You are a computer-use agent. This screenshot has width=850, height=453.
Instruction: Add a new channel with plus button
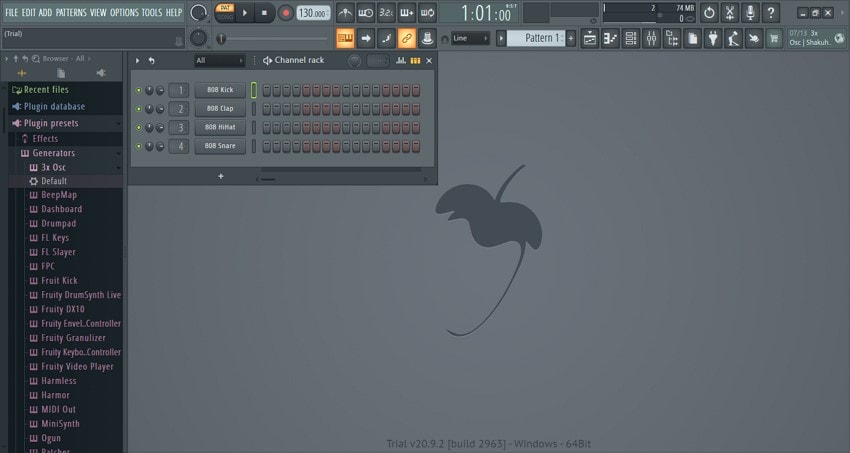(221, 176)
